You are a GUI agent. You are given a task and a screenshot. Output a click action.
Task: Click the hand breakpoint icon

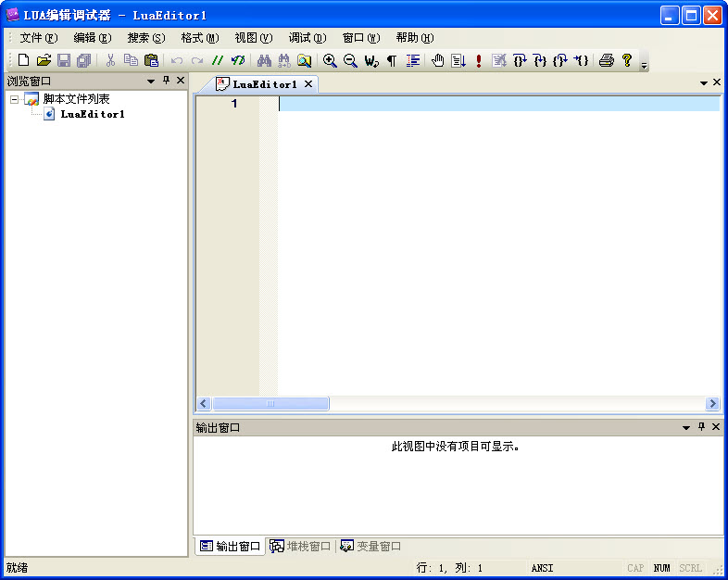[x=438, y=60]
